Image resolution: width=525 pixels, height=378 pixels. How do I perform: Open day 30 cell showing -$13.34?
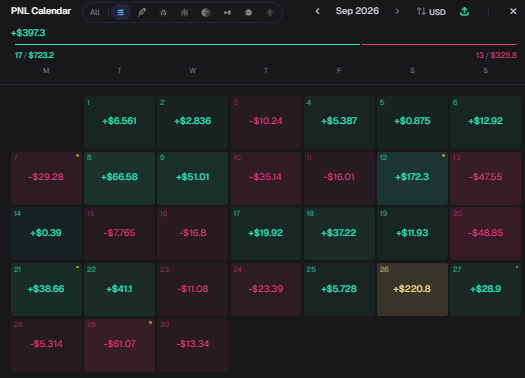[x=193, y=345]
